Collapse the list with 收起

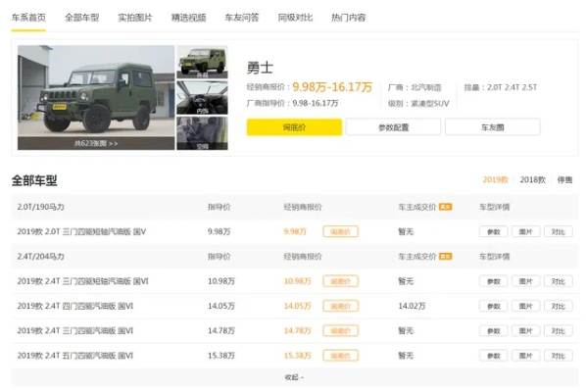coord(295,377)
